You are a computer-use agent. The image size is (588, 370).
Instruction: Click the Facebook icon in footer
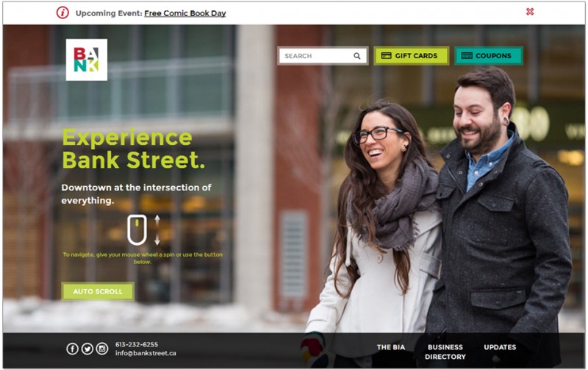(x=72, y=349)
